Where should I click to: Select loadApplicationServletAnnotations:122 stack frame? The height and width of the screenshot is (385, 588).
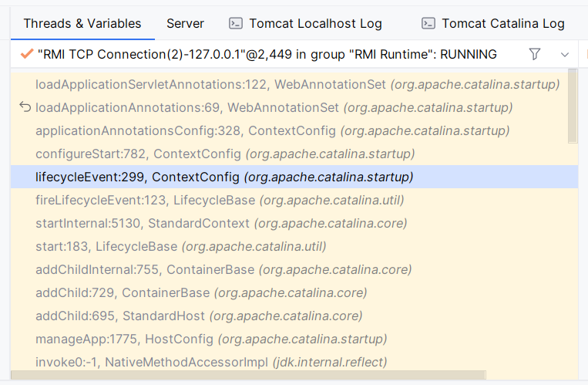pyautogui.click(x=297, y=83)
